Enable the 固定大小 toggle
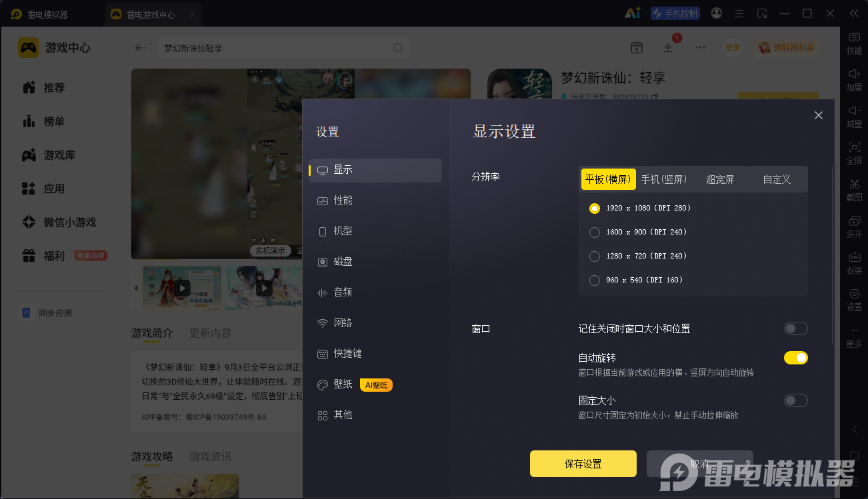Screen dimensions: 868x499 pos(796,400)
